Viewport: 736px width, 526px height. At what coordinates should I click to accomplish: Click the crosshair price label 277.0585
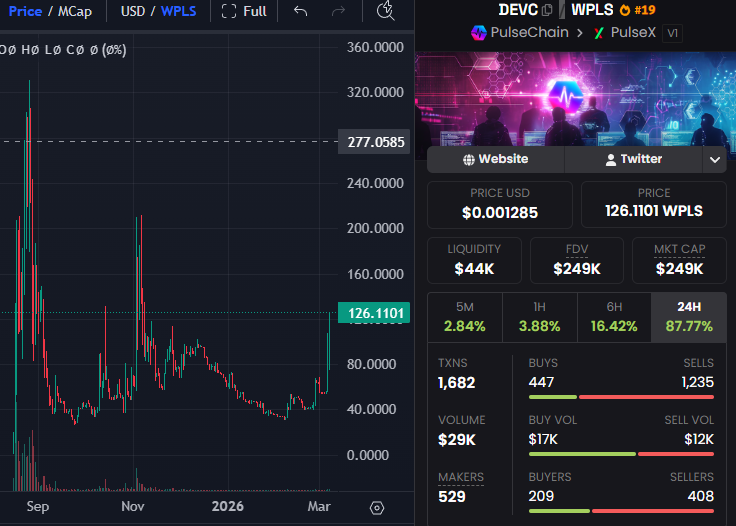(x=374, y=142)
